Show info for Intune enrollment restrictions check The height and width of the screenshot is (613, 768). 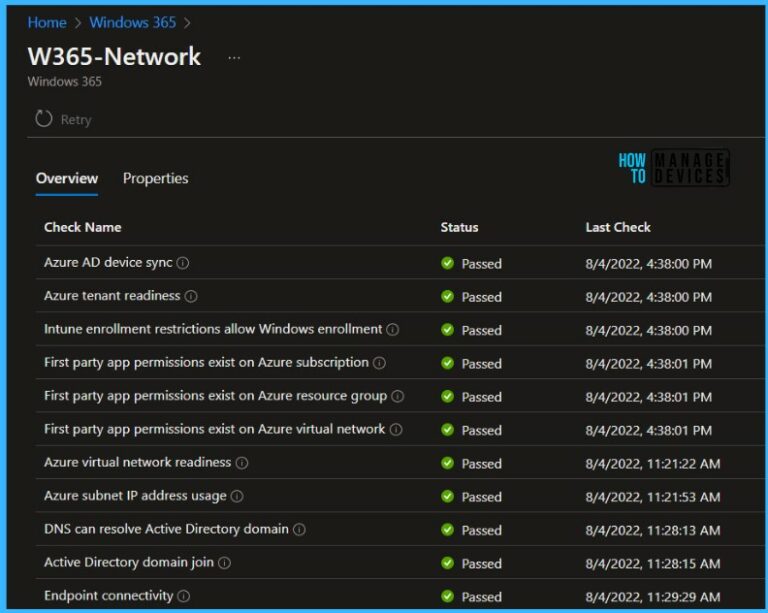click(393, 330)
